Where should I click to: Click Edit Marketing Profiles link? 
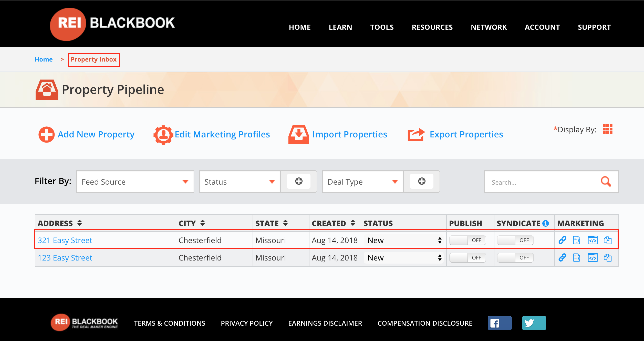[222, 134]
